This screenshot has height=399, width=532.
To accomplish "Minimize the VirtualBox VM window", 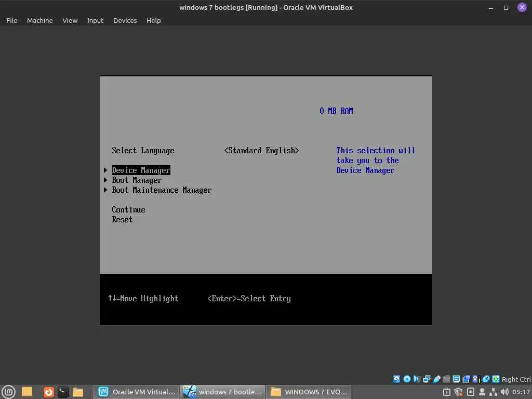I will click(490, 7).
